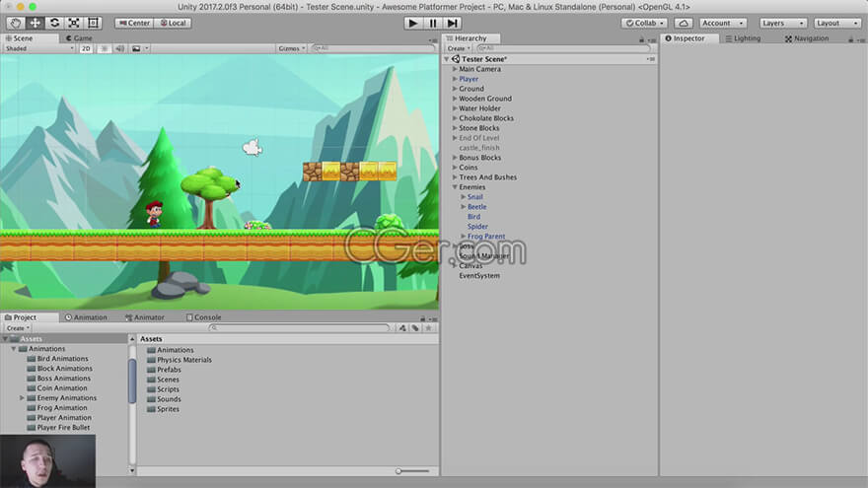This screenshot has height=488, width=868.
Task: Toggle scene audio speaker icon
Action: (x=119, y=48)
